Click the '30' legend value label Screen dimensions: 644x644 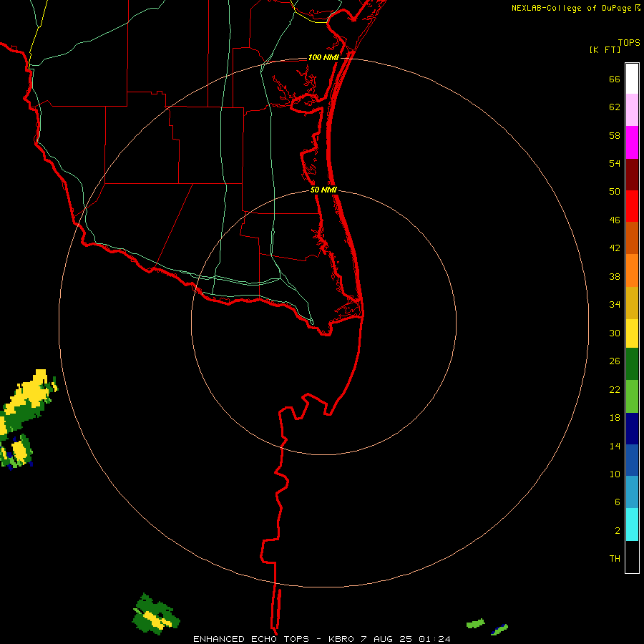click(x=615, y=333)
